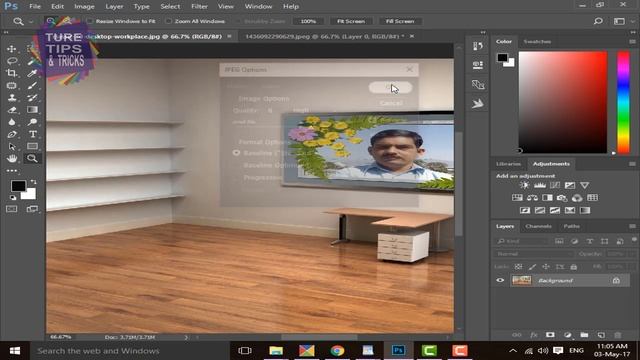Toggle lock position in Layers panel

coord(546,267)
